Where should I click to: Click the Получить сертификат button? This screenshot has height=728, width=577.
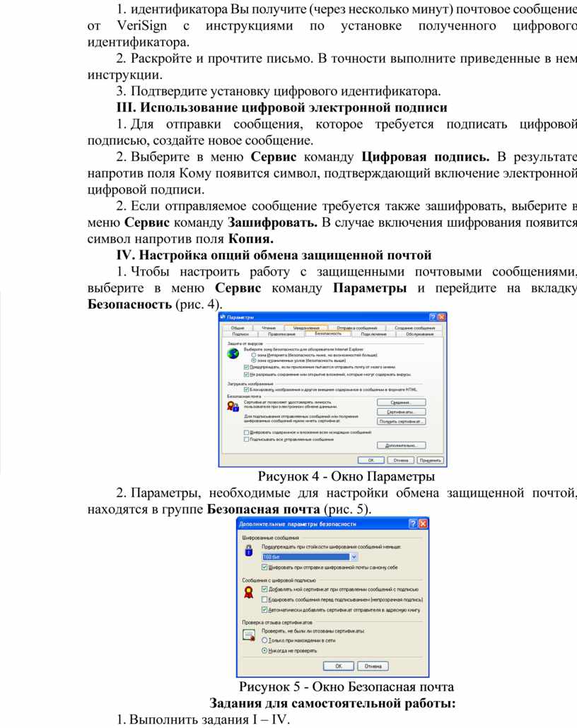coord(401,421)
